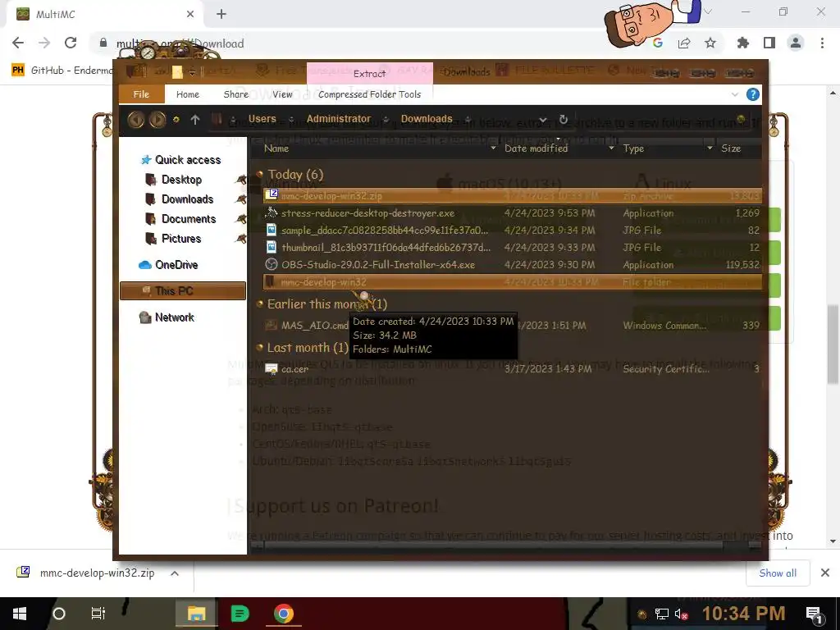The width and height of the screenshot is (840, 630).
Task: Open Task View on taskbar
Action: click(98, 614)
